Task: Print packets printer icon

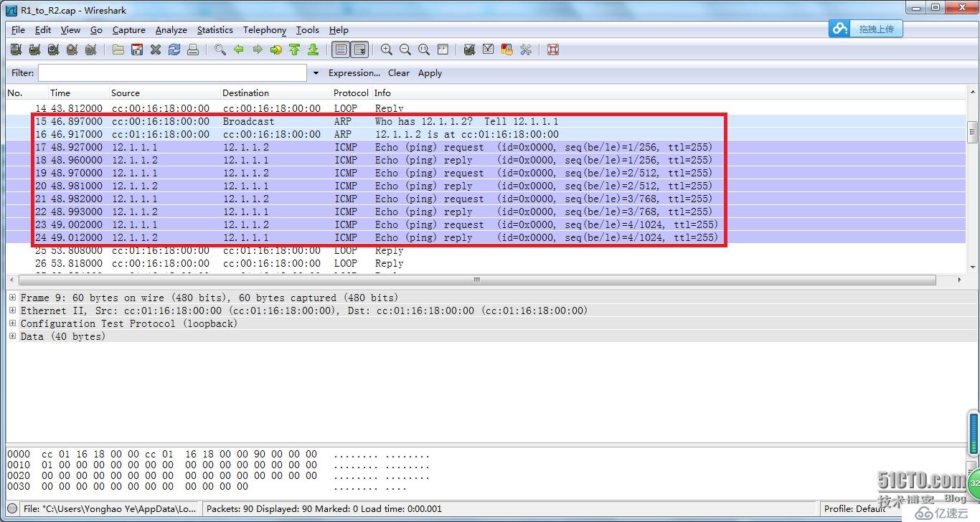Action: point(193,49)
